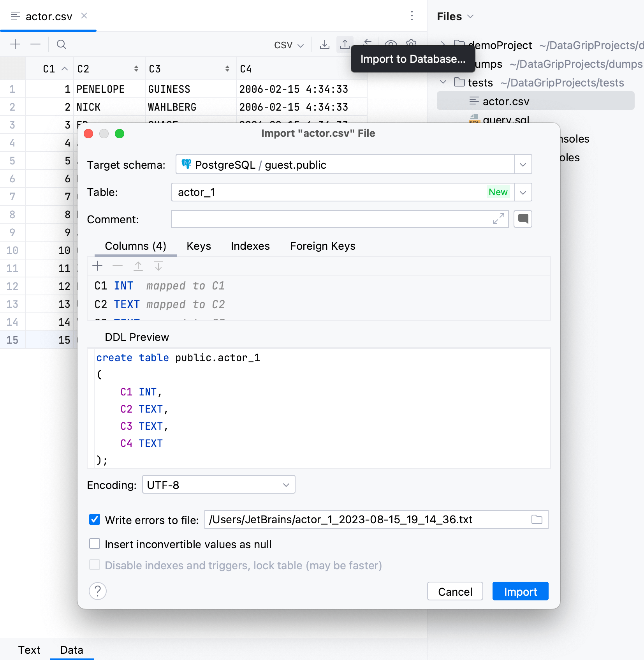Switch to the Data view tab
Viewport: 644px width, 660px height.
click(72, 649)
